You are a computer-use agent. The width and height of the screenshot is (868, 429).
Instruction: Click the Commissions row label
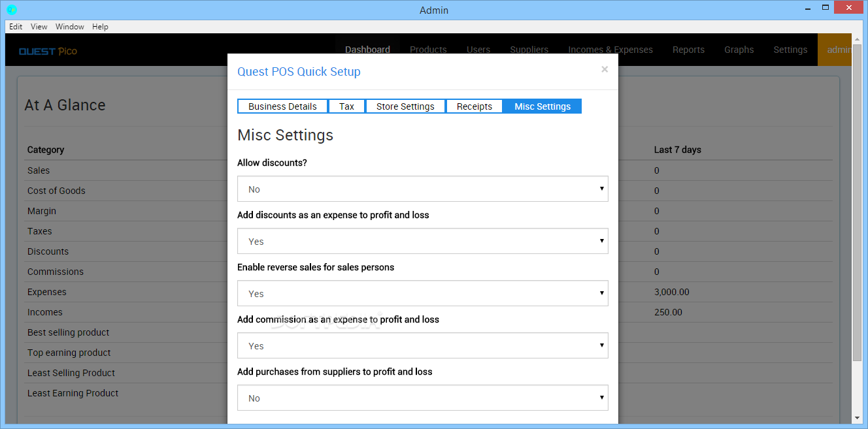tap(56, 272)
